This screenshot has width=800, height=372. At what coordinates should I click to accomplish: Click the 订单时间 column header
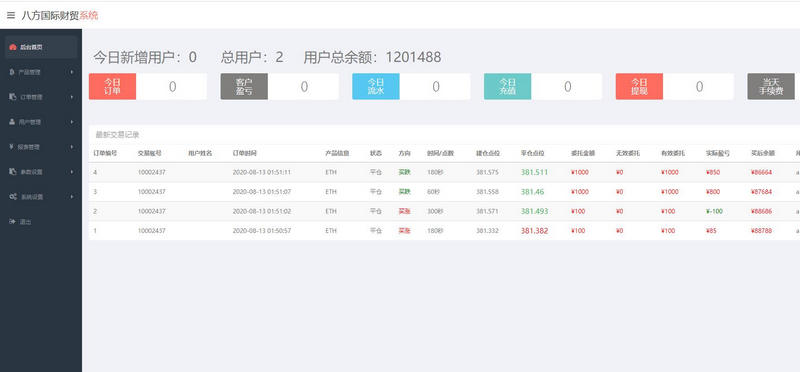point(245,153)
